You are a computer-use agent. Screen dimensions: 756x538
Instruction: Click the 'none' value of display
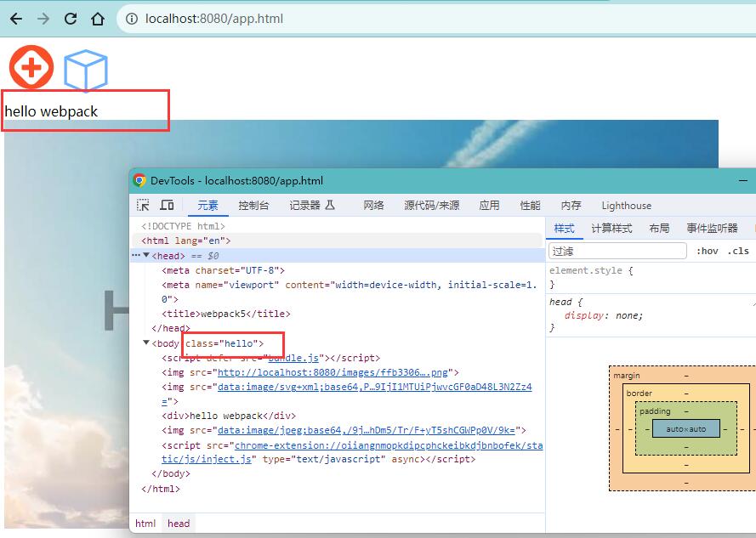(627, 316)
